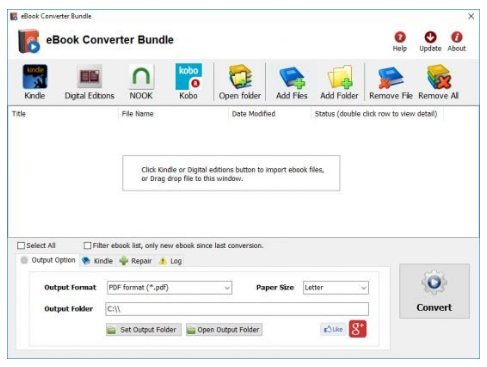Focus the Output Folder path field
The height and width of the screenshot is (367, 487).
tap(237, 309)
